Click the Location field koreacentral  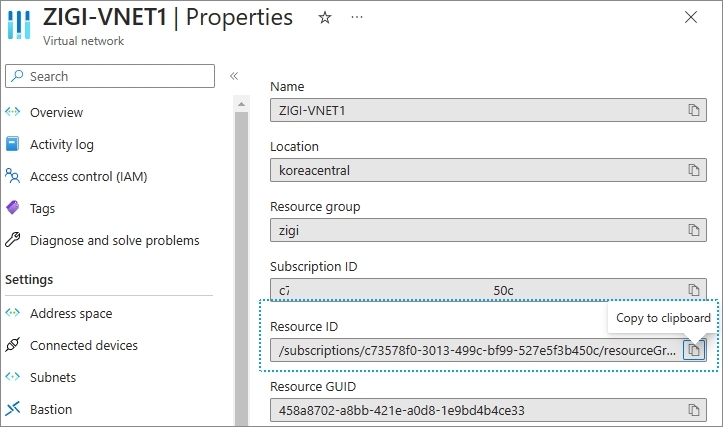488,170
